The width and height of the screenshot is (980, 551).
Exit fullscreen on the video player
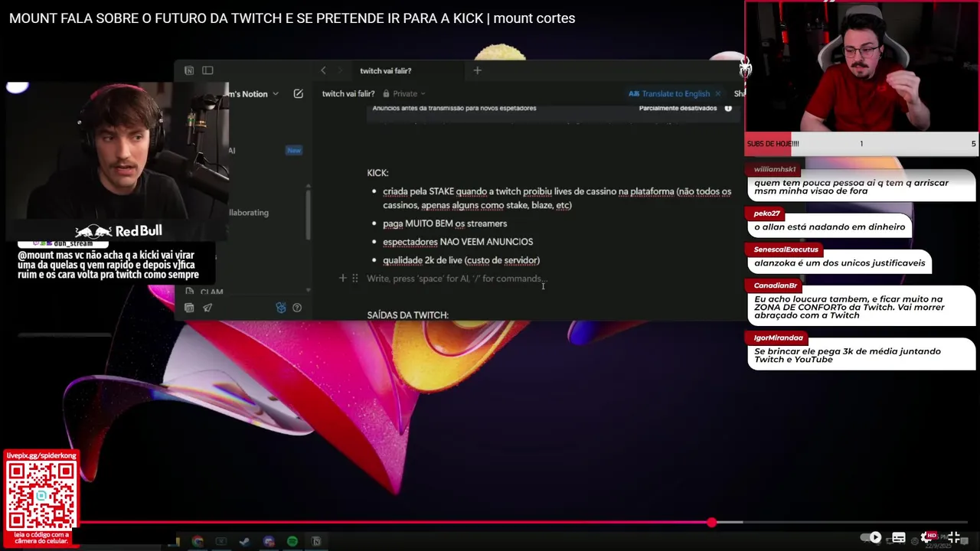click(954, 537)
